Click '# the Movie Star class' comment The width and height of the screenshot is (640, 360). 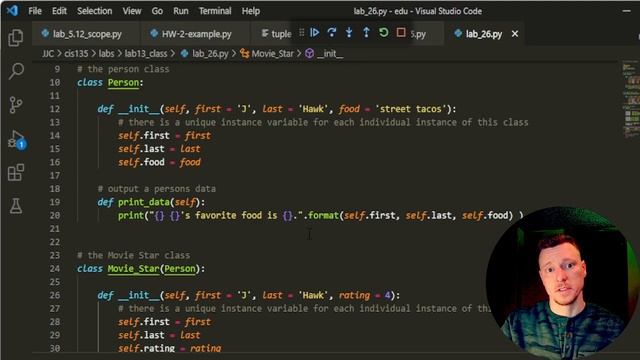click(x=133, y=256)
